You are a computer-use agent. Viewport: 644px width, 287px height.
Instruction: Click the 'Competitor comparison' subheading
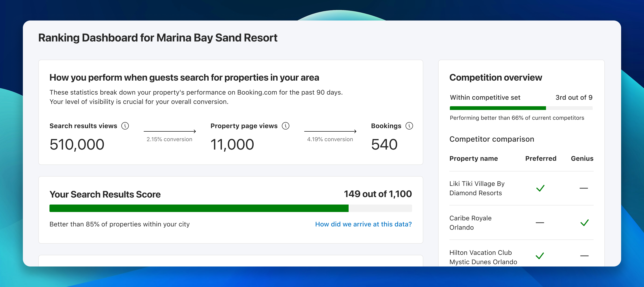click(492, 139)
